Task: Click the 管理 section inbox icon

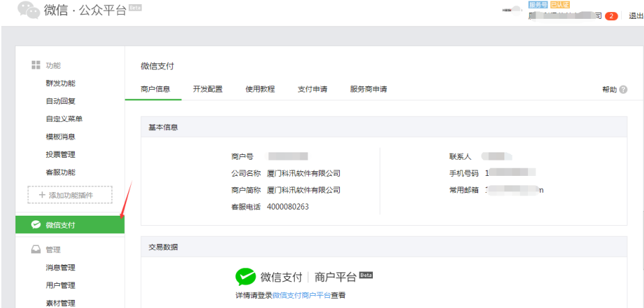Action: coord(36,249)
